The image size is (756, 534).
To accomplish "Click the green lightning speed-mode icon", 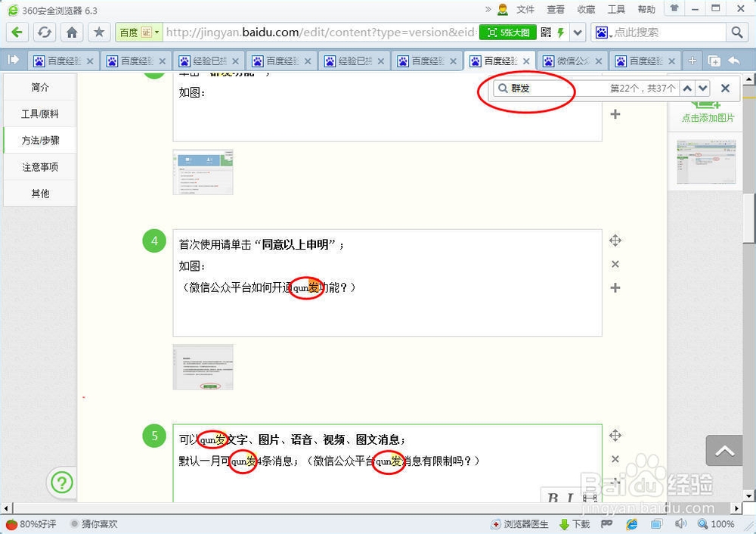I will point(561,33).
